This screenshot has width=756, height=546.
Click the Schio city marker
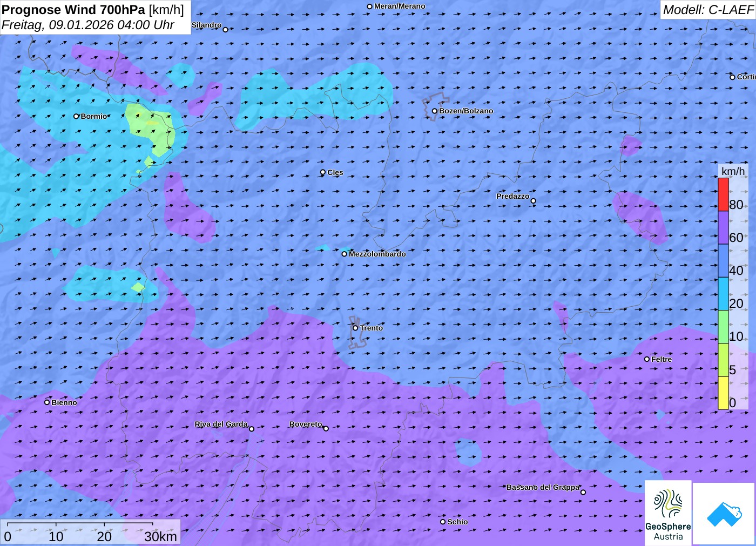click(443, 522)
